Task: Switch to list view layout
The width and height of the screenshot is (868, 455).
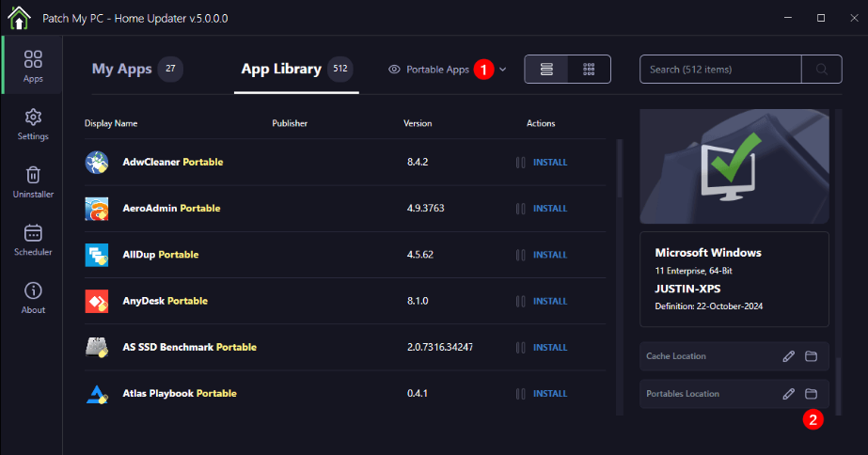Action: click(546, 70)
